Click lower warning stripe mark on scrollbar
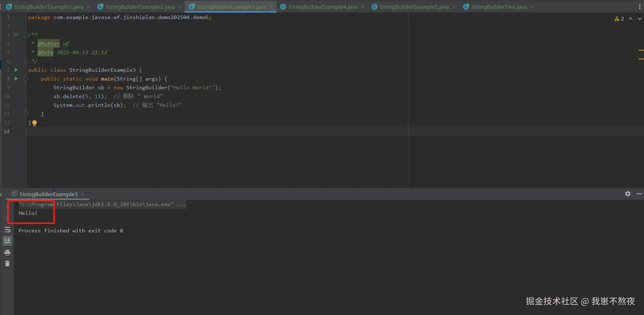The width and height of the screenshot is (644, 315). click(x=641, y=59)
